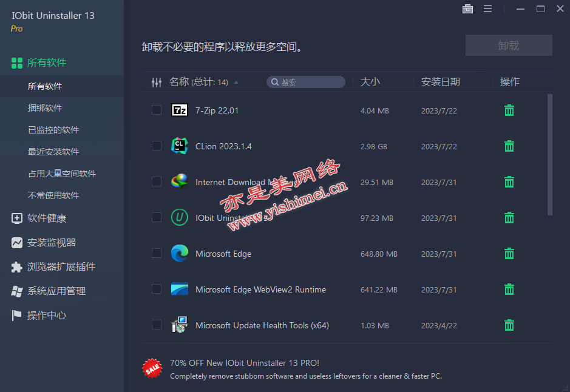Click the filter sliders icon beside 名称
This screenshot has height=392, width=570.
(x=157, y=83)
